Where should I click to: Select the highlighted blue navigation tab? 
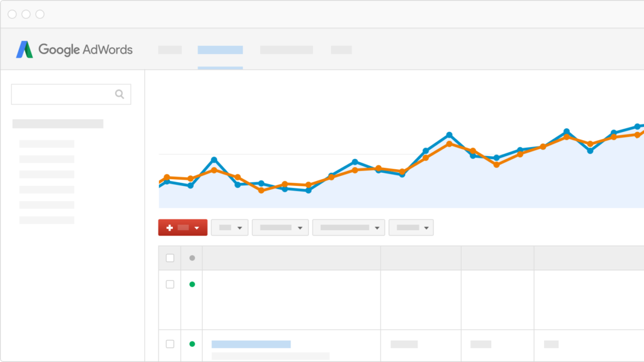click(x=220, y=50)
